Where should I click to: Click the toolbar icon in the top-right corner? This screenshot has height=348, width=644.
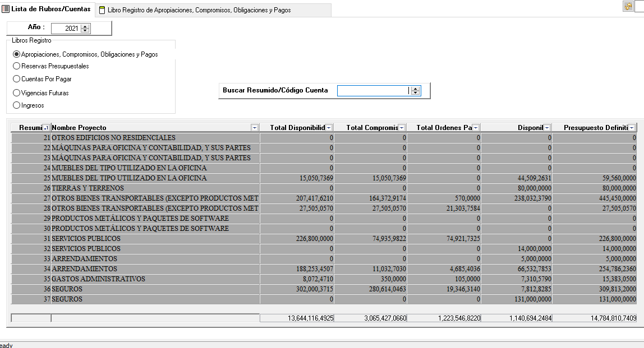pos(628,6)
